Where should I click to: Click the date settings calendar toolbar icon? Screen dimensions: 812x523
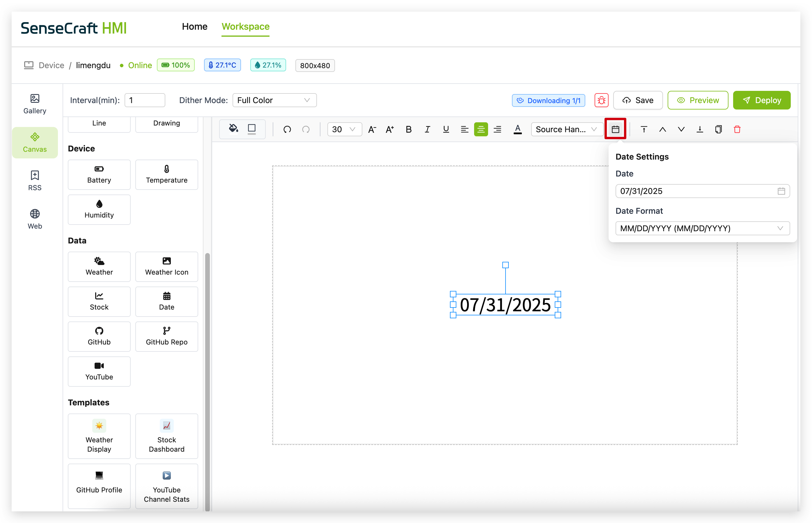click(x=615, y=129)
